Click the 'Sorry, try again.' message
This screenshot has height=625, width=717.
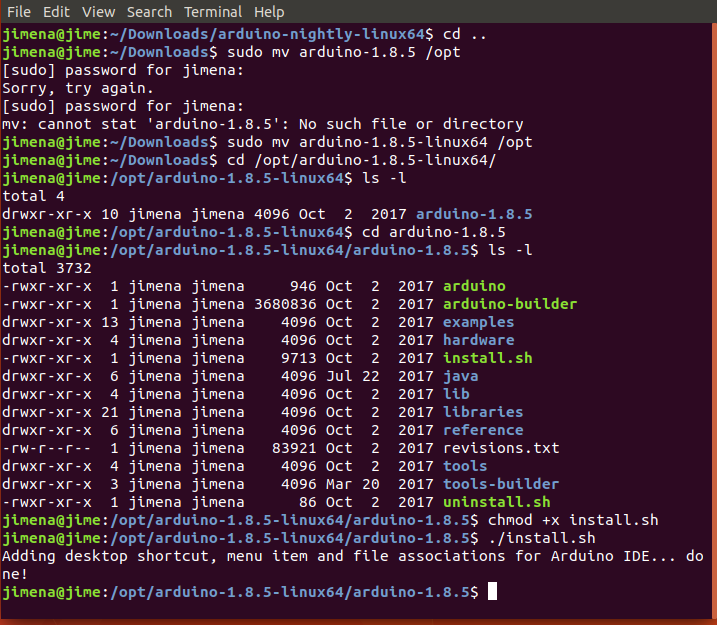coord(78,88)
